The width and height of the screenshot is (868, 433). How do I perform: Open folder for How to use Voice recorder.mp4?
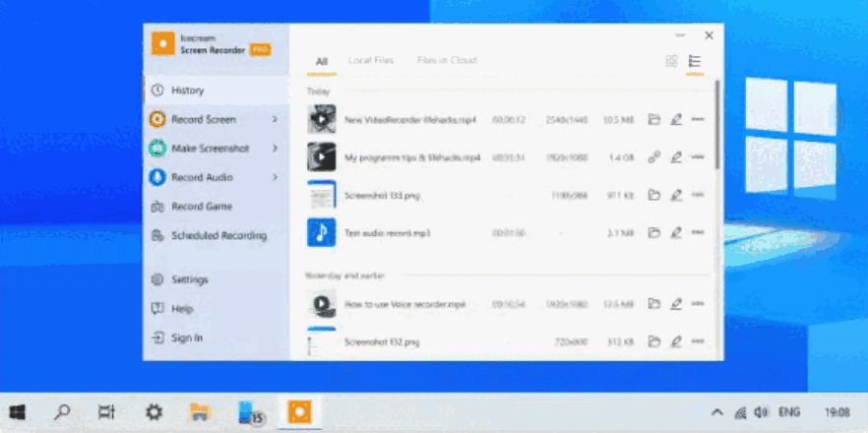click(x=654, y=304)
